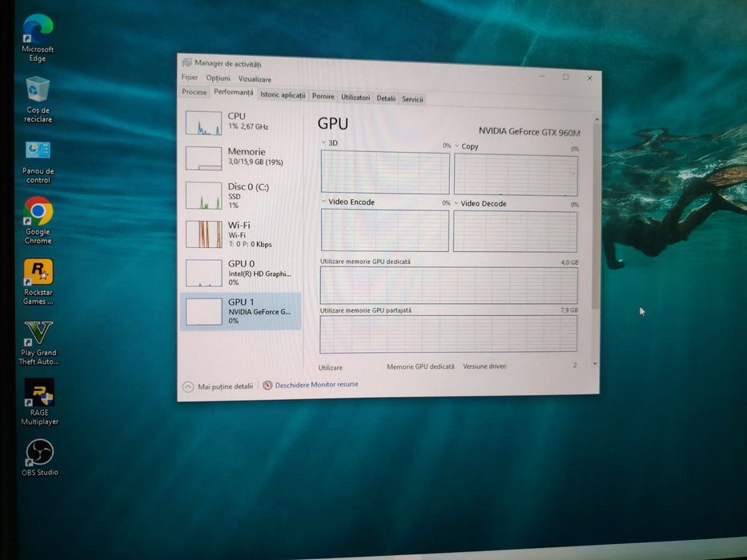Click Memorie GPU dedicată statistic label
This screenshot has width=747, height=560.
[420, 366]
